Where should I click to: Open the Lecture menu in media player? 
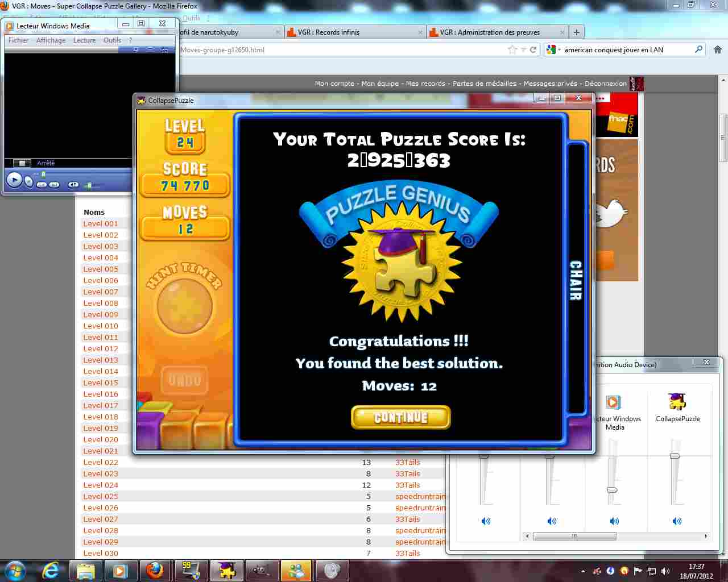[x=84, y=40]
